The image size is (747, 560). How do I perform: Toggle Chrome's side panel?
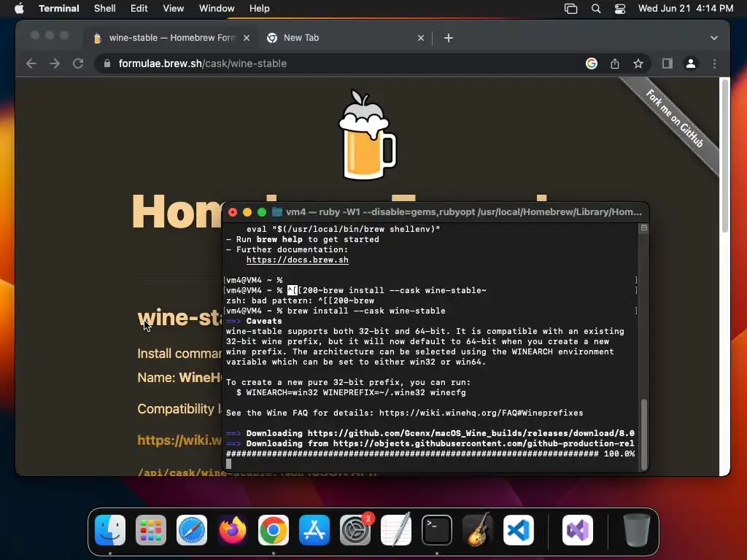(667, 63)
